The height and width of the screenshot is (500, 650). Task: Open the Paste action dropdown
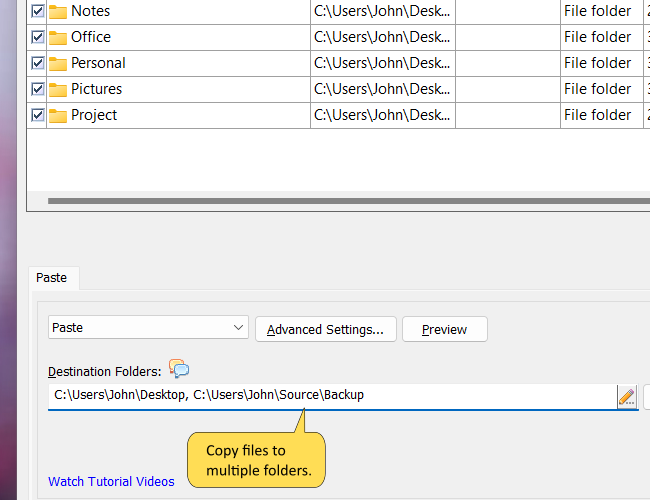tap(148, 328)
